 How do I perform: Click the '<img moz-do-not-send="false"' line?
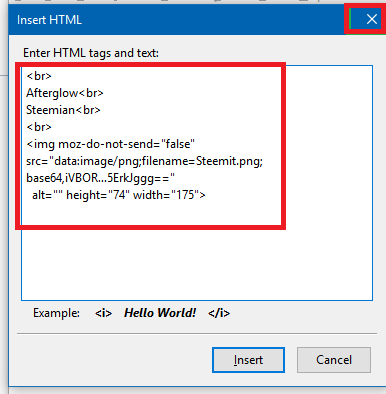110,144
